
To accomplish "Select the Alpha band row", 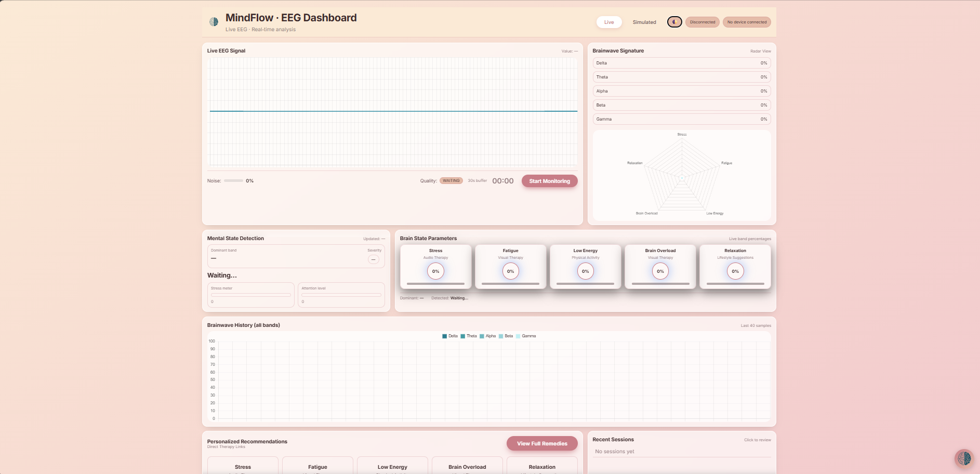I will click(x=682, y=91).
